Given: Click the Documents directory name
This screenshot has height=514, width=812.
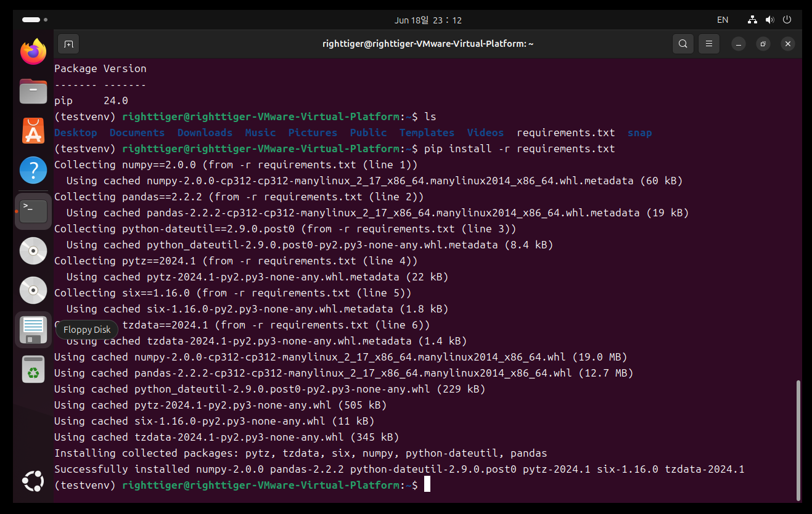Looking at the screenshot, I should pos(137,133).
